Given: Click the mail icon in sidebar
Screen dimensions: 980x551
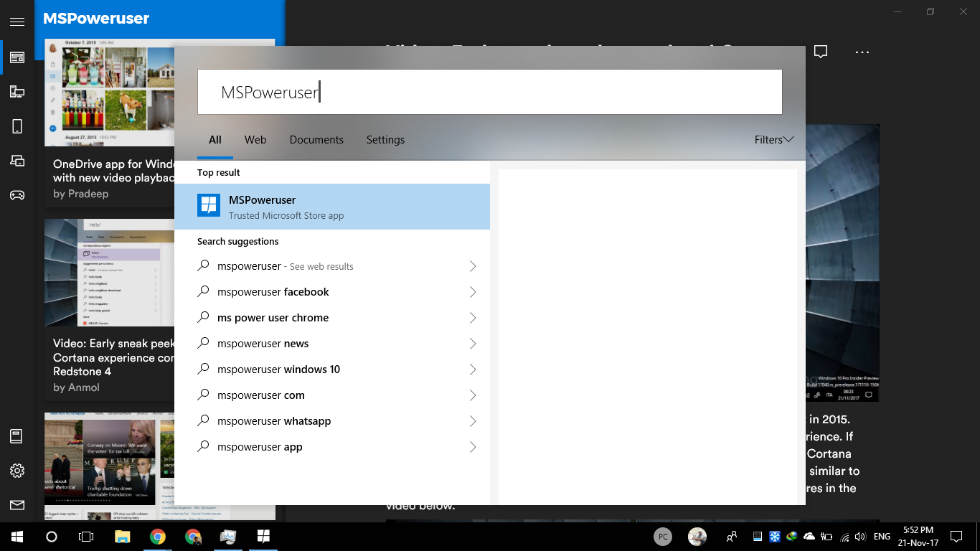Looking at the screenshot, I should pyautogui.click(x=17, y=505).
